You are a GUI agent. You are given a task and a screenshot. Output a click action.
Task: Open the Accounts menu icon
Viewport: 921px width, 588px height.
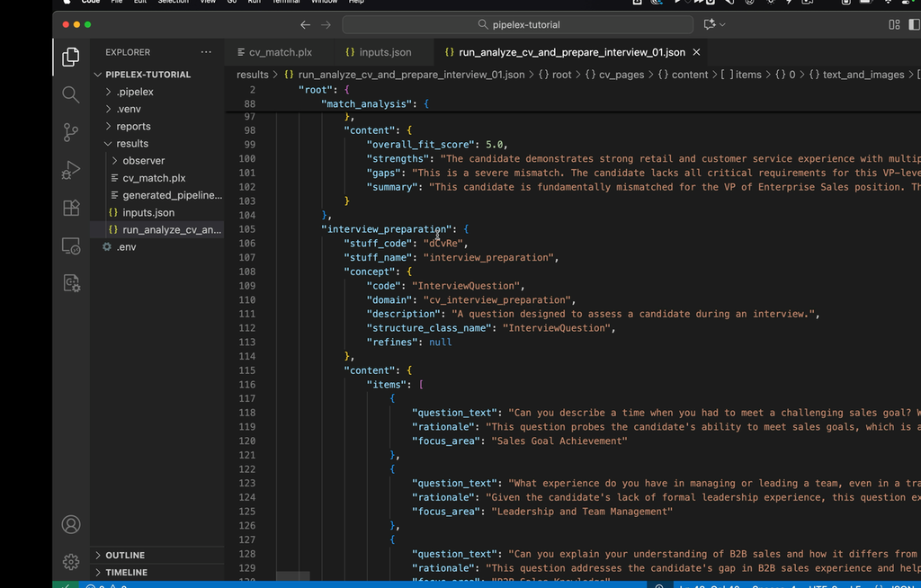tap(71, 524)
